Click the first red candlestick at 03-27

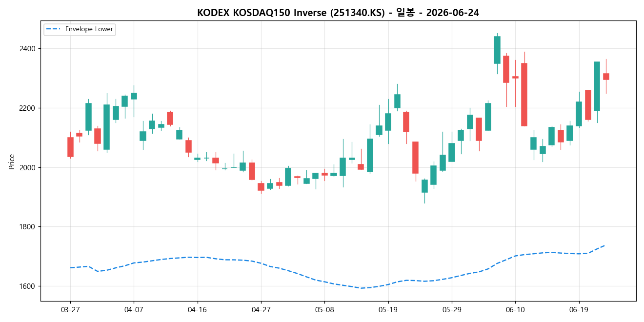pyautogui.click(x=70, y=147)
